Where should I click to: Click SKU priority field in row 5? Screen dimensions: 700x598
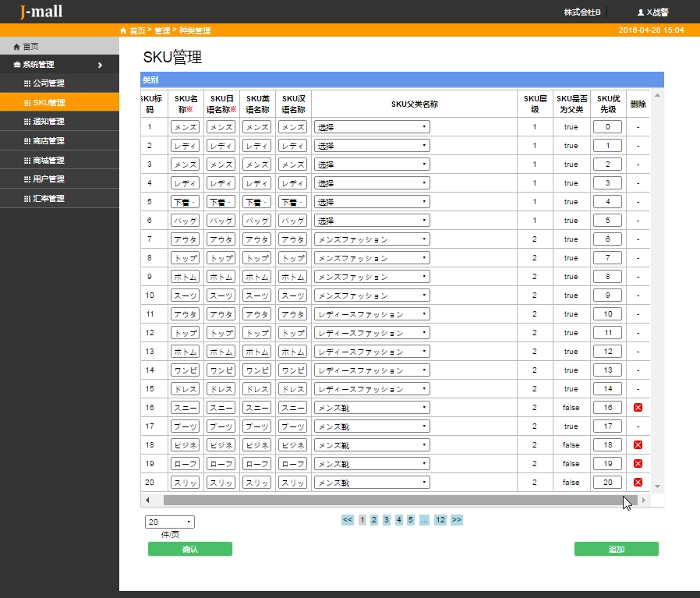pos(607,202)
